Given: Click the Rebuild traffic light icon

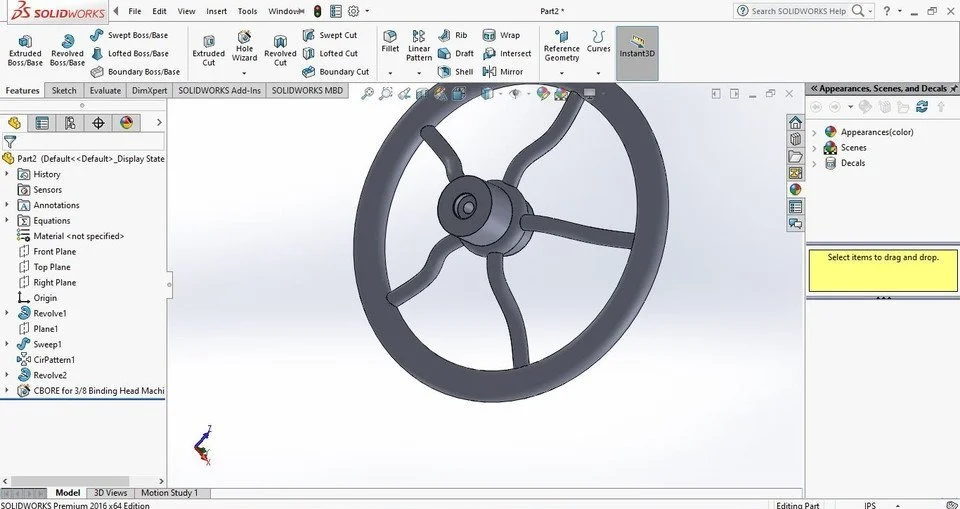Looking at the screenshot, I should click(x=317, y=11).
